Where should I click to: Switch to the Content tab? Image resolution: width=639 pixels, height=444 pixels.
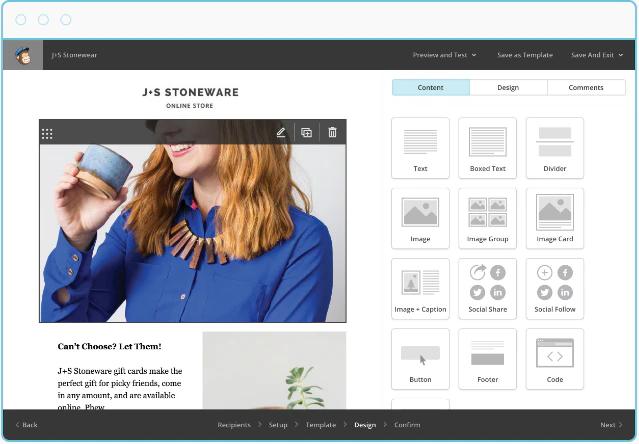point(431,88)
